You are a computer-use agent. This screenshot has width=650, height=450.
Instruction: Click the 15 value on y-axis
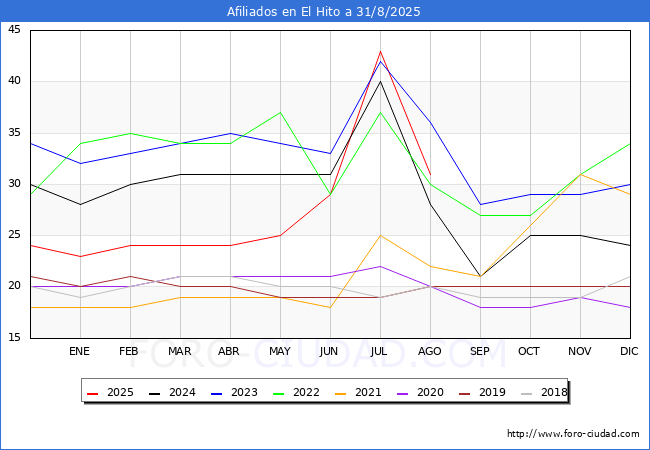pos(14,338)
